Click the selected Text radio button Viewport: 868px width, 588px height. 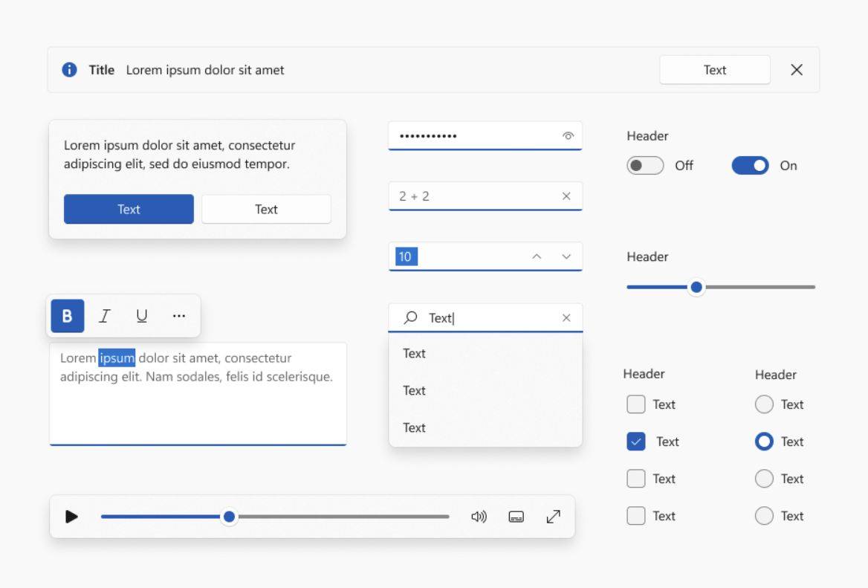pyautogui.click(x=764, y=442)
